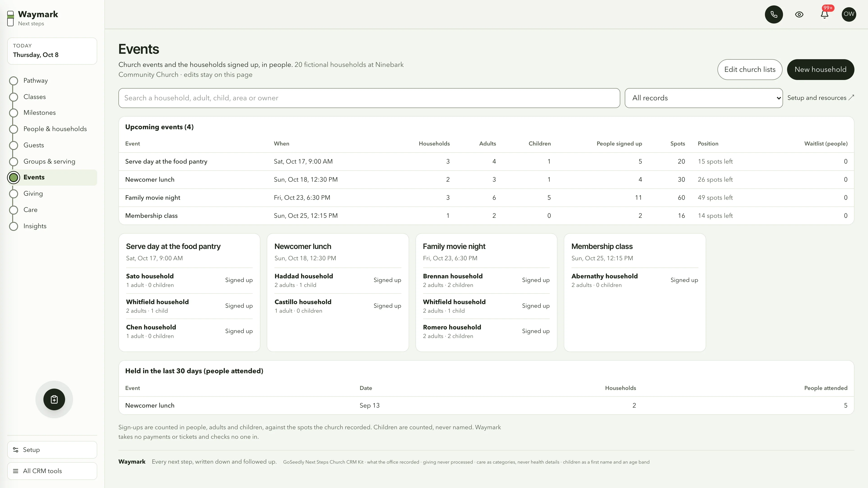The width and height of the screenshot is (868, 488).
Task: Click the Brennan household entry
Action: (x=486, y=281)
